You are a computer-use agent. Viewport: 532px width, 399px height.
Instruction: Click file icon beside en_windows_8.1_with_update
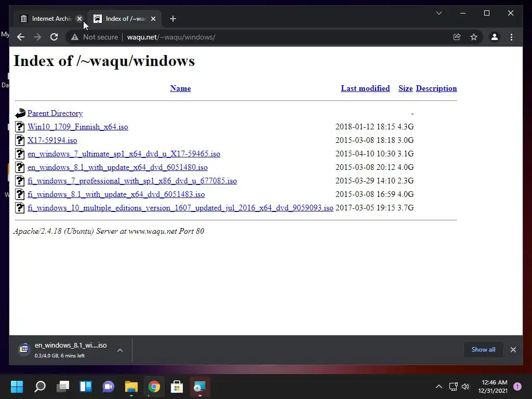tap(20, 167)
